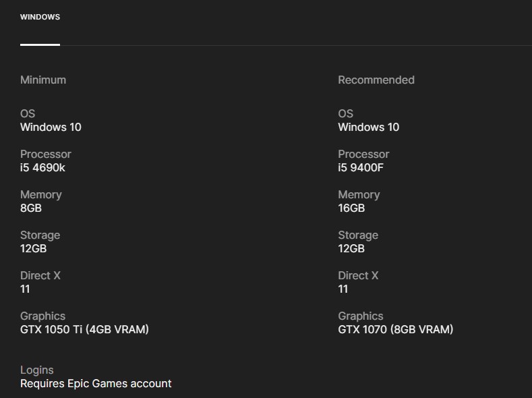
Task: Click 12GB storage value under Recommended
Action: (x=351, y=248)
